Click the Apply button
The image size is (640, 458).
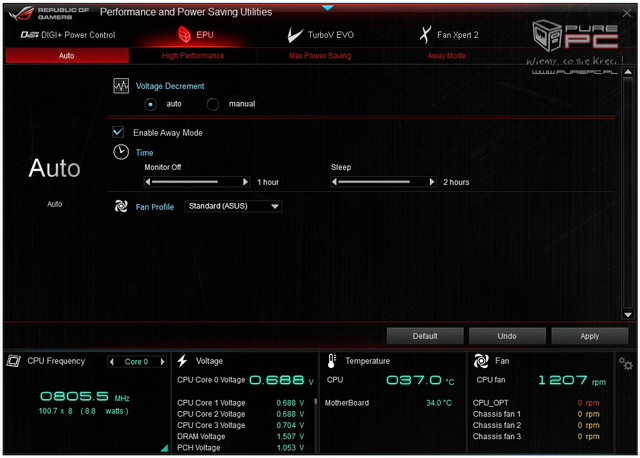click(589, 336)
